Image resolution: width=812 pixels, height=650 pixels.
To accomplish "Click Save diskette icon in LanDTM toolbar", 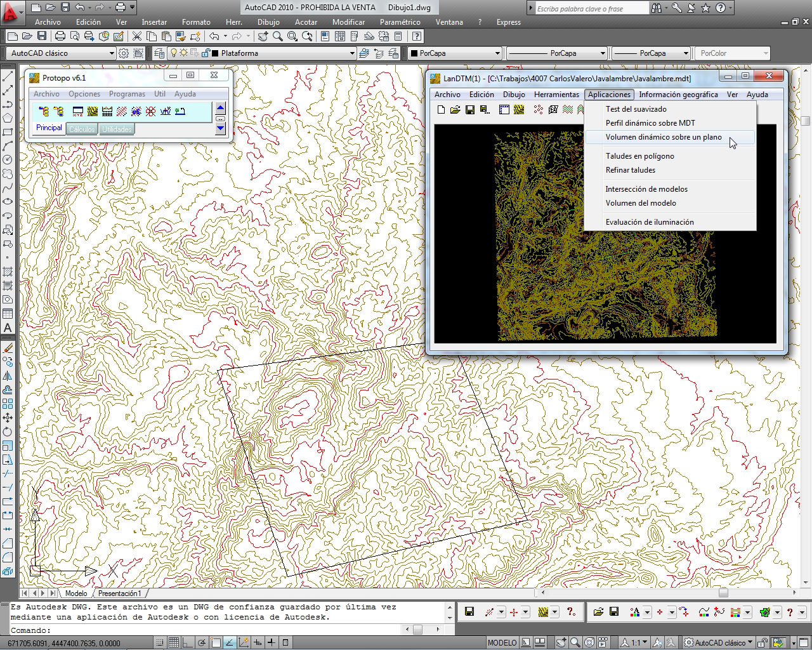I will coord(469,110).
